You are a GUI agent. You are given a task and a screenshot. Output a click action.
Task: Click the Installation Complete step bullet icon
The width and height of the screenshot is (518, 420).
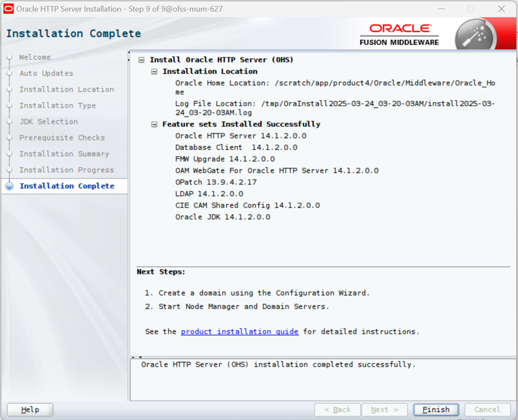click(10, 186)
